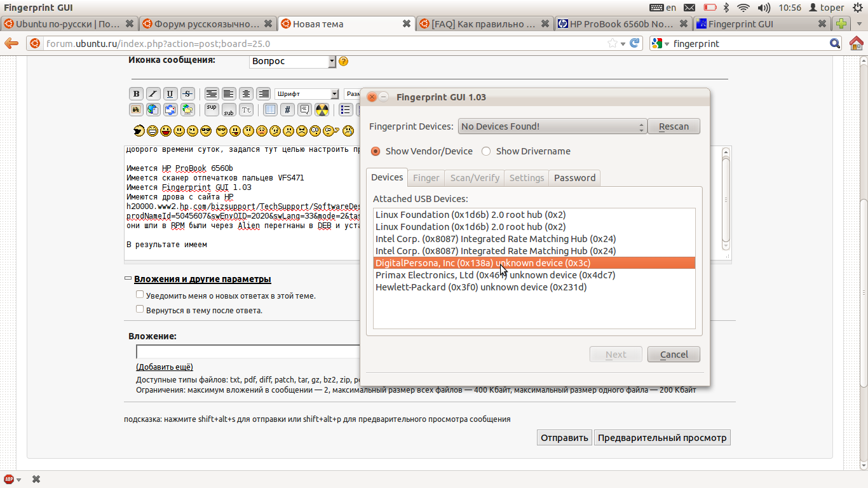868x488 pixels.
Task: Enable the 'Уведомить меня о новых ответах' checkbox
Action: pyautogui.click(x=140, y=295)
